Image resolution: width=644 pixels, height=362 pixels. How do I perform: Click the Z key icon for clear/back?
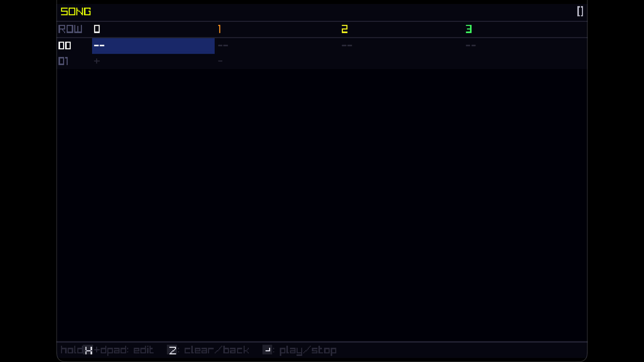172,350
